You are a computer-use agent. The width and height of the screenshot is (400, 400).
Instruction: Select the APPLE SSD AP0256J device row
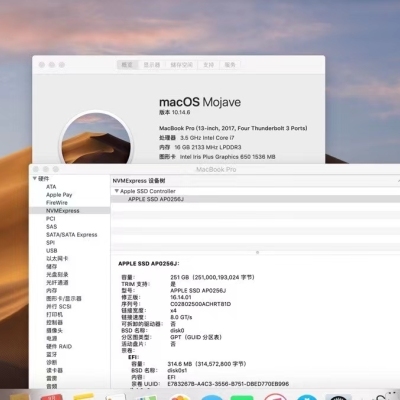[255, 199]
